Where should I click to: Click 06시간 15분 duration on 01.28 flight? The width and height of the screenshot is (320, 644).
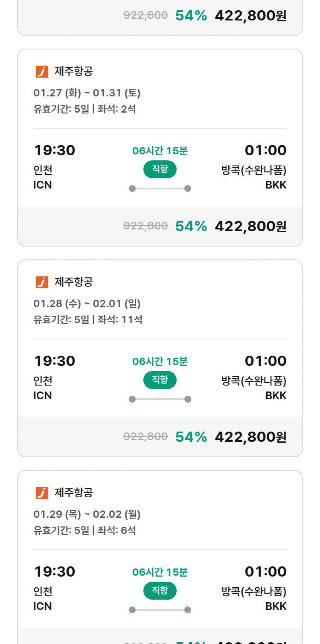[x=160, y=362]
